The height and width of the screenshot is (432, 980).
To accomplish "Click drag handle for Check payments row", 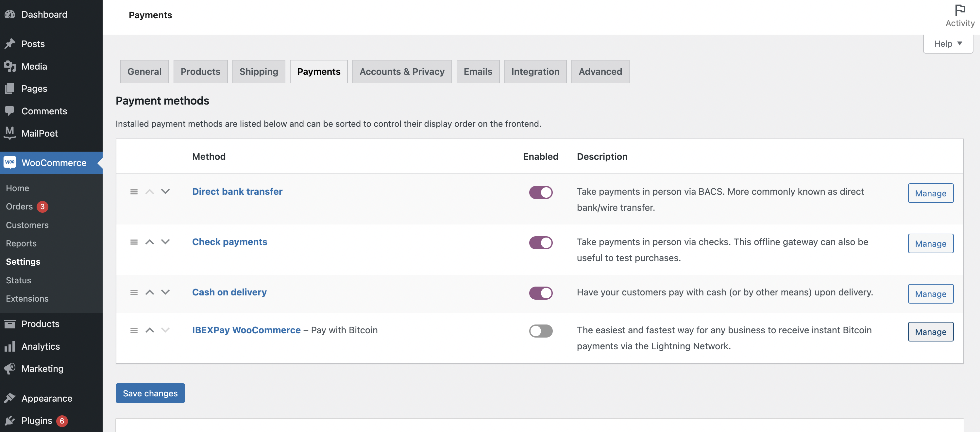I will coord(134,242).
